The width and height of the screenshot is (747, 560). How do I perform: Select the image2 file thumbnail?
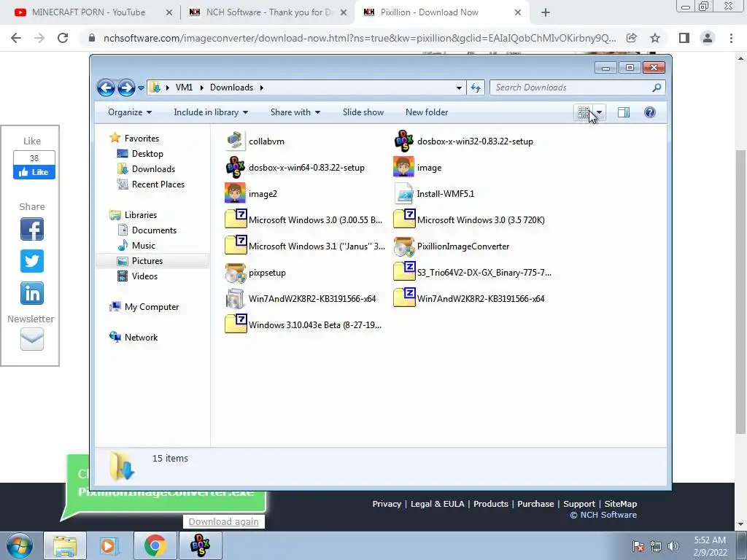[x=235, y=193]
